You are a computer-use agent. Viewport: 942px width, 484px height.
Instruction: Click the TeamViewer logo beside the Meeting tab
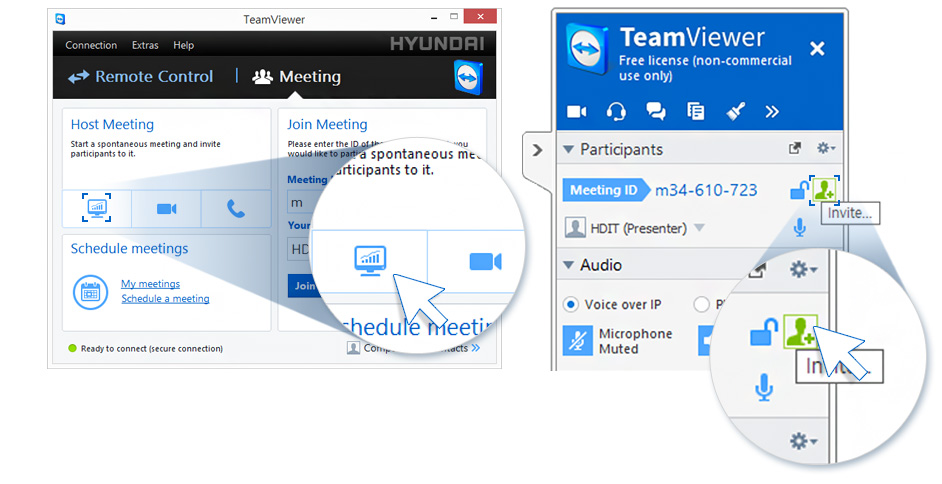468,77
